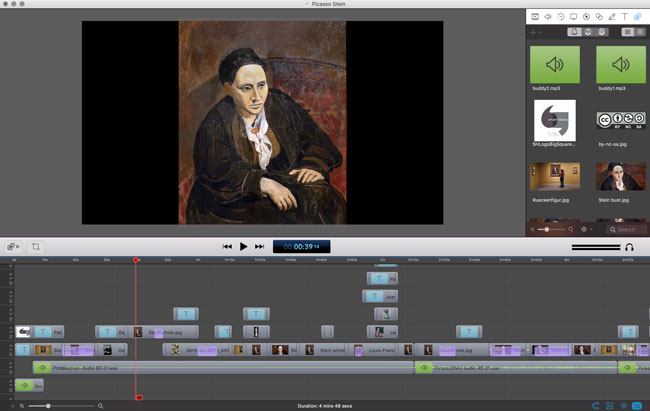650x411 pixels.
Task: Open the Annotations pencil tab
Action: pos(612,17)
